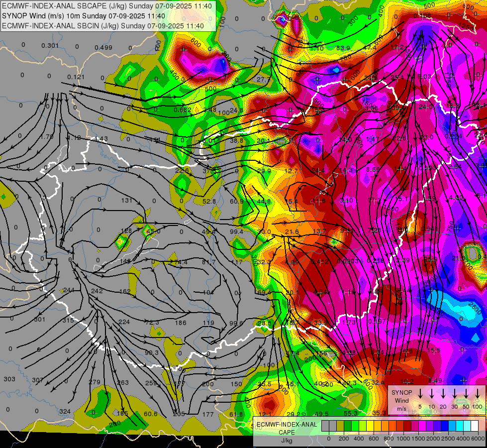The image size is (487, 448).
Task: Click the 50 m/s wind arrow in SYNOP legend
Action: pos(466,393)
